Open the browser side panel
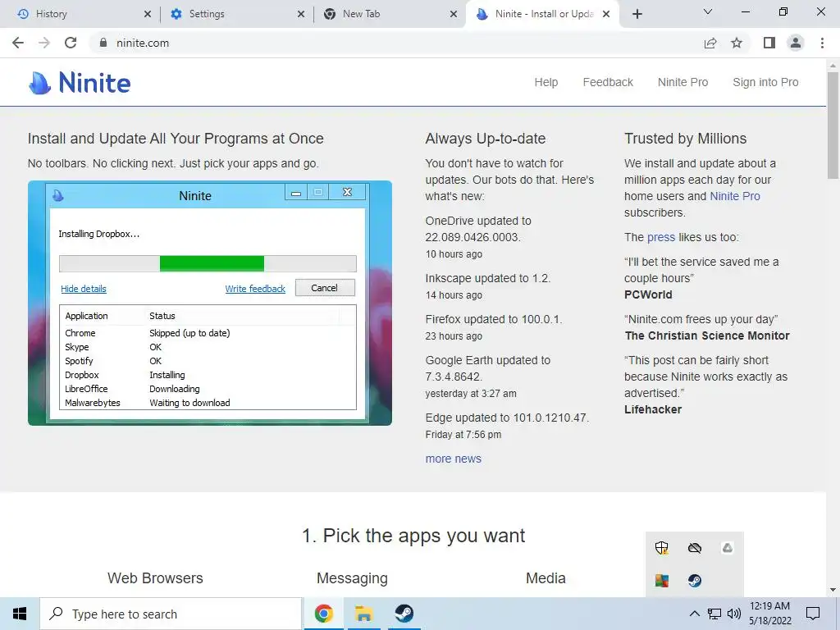Viewport: 840px width, 630px height. click(769, 43)
